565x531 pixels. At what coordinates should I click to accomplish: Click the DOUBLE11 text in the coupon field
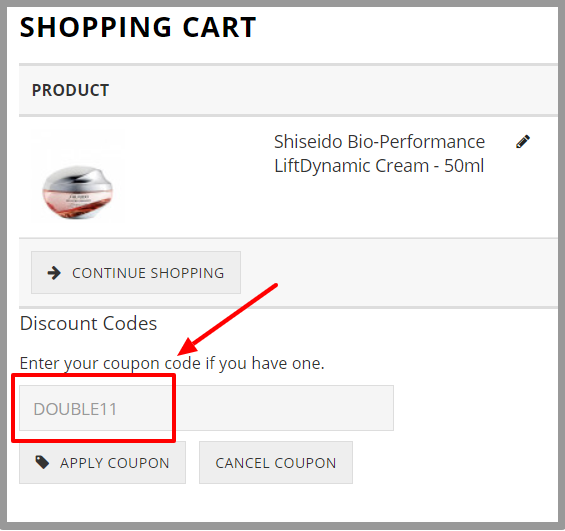(75, 409)
